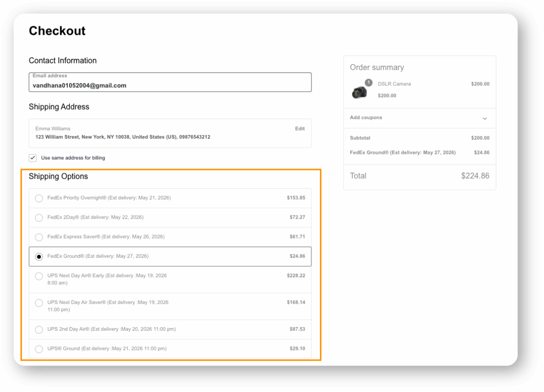The width and height of the screenshot is (544, 392).
Task: Click the $24.86 price in shipping options
Action: (x=297, y=256)
